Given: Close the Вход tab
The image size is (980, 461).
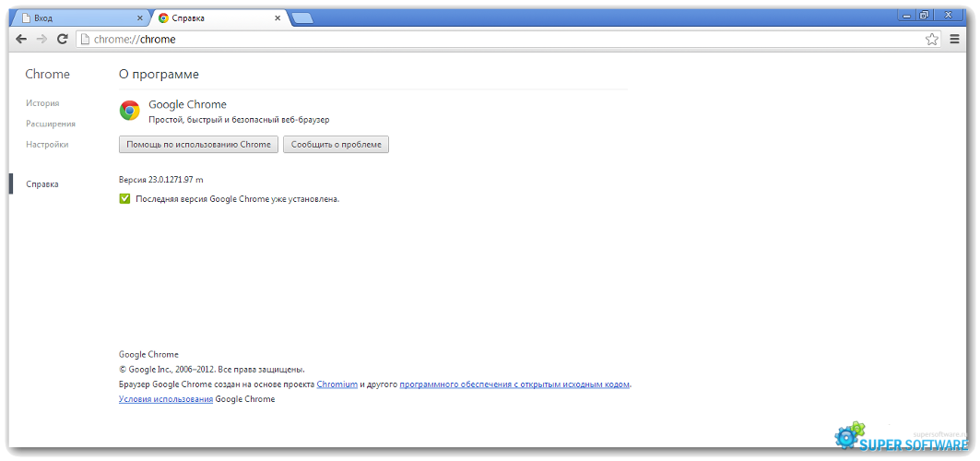Looking at the screenshot, I should [140, 18].
